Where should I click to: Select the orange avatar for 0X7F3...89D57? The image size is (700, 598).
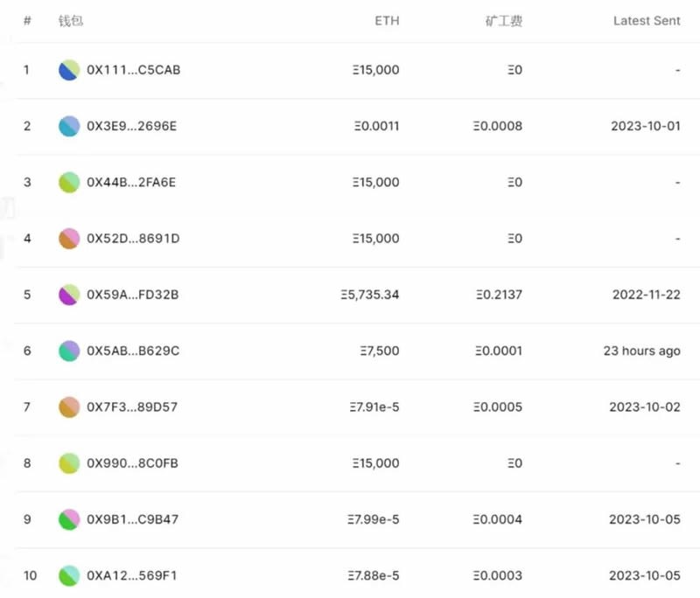[x=70, y=407]
